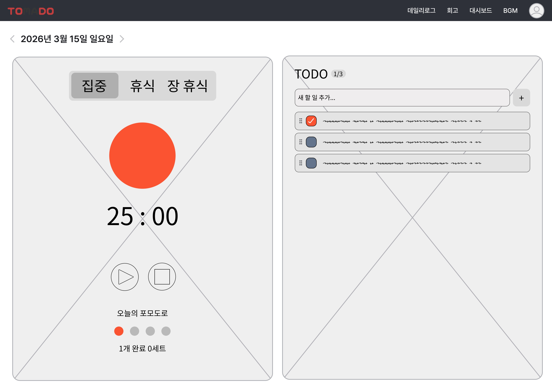Check the third todo item checkbox
The image size is (552, 392).
point(311,163)
